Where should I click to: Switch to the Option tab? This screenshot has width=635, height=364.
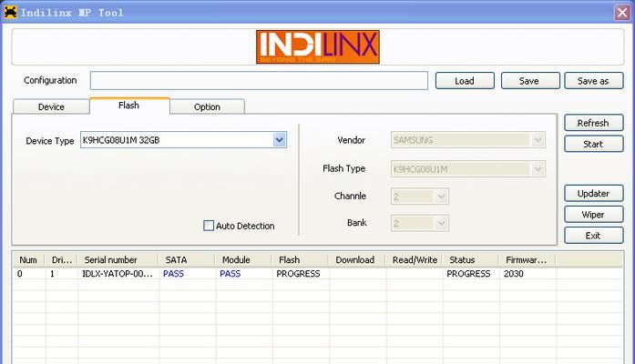click(207, 106)
